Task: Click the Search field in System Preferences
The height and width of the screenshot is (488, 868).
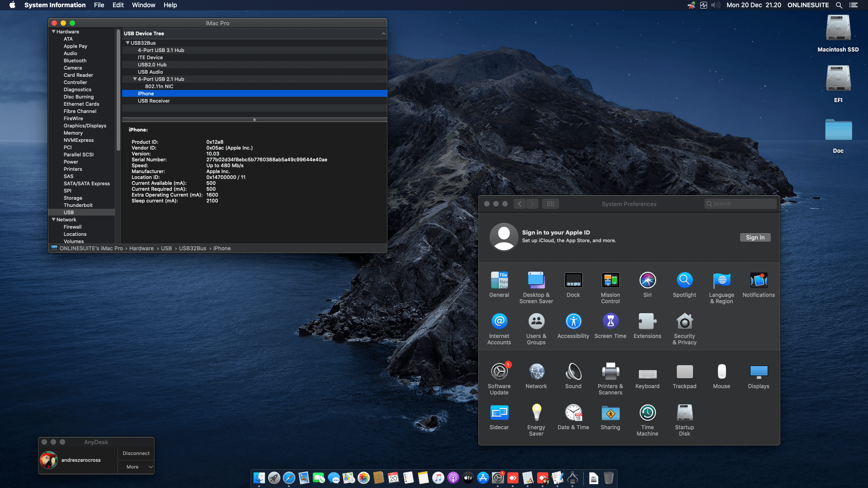Action: pyautogui.click(x=740, y=204)
